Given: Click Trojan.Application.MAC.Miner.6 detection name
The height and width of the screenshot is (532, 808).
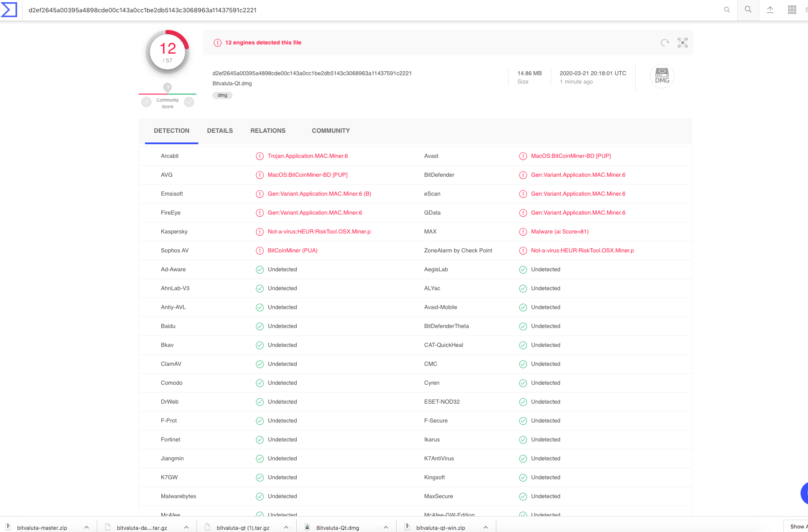Looking at the screenshot, I should tap(308, 156).
